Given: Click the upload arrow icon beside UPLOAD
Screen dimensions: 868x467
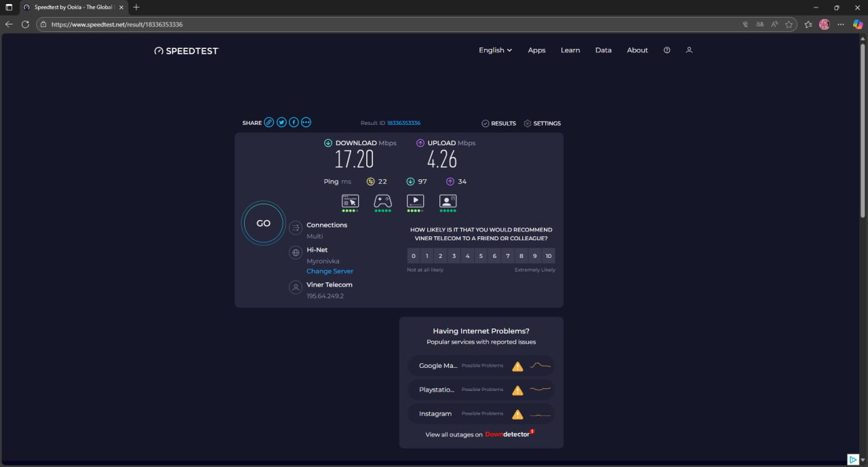Looking at the screenshot, I should pyautogui.click(x=420, y=143).
